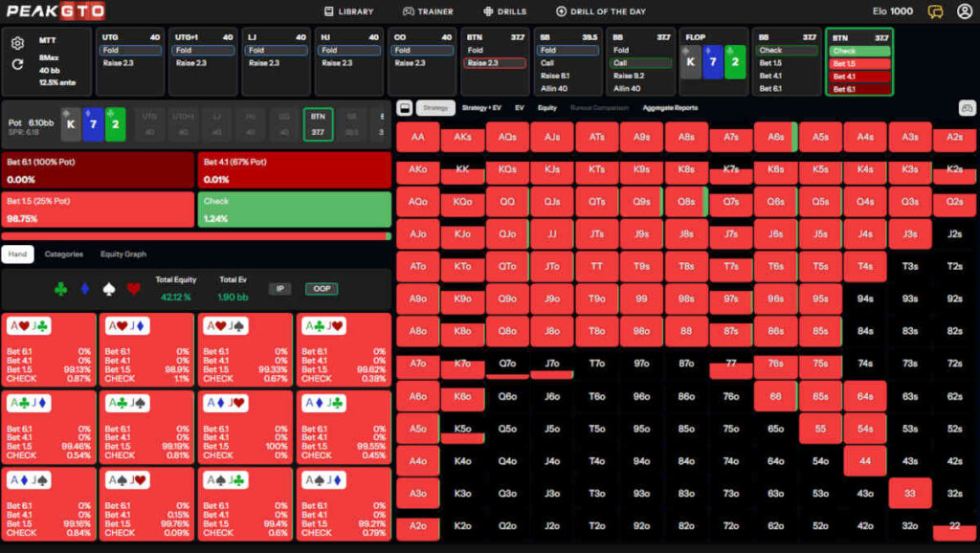Toggle OOP position view
This screenshot has height=553, width=980.
[x=322, y=289]
